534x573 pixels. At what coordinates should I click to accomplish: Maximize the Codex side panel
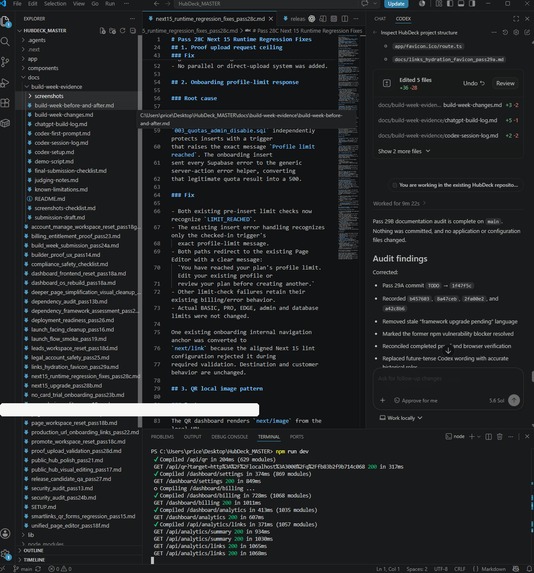[x=516, y=19]
